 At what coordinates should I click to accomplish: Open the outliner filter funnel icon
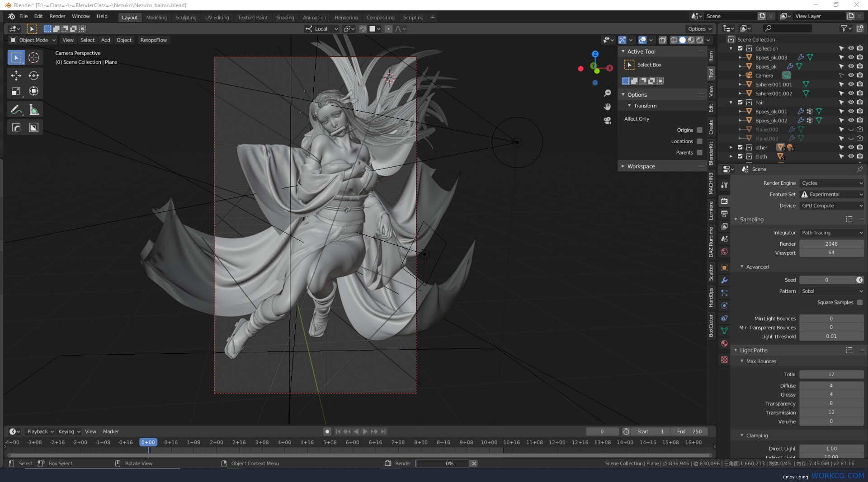(x=844, y=28)
